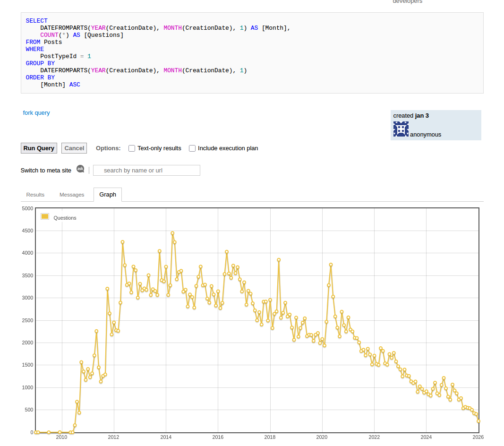Open the fork query link
The width and height of the screenshot is (504, 446).
click(x=36, y=113)
